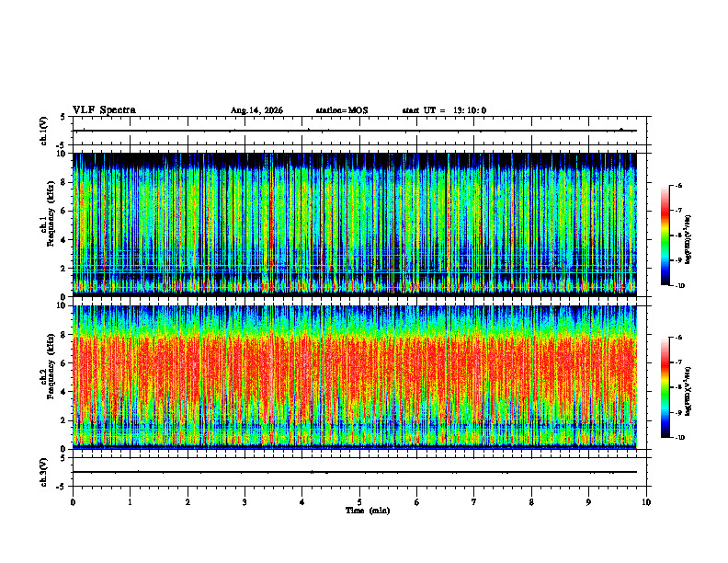Viewport: 728px width, 563px height.
Task: Click the 9 minute tick on time axis
Action: point(588,502)
